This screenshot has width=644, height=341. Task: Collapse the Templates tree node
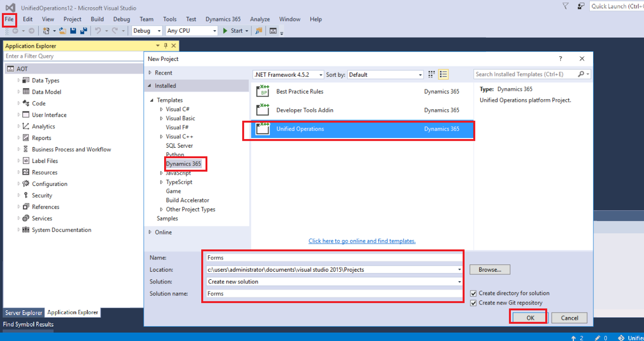(152, 100)
